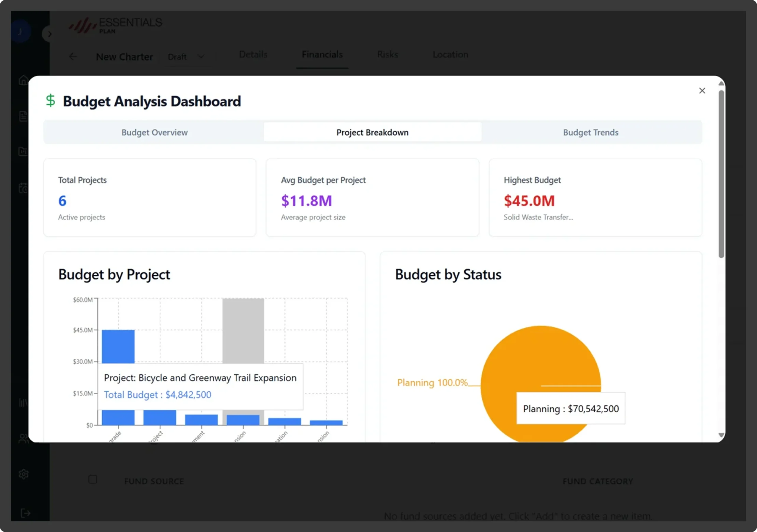Image resolution: width=757 pixels, height=532 pixels.
Task: Switch to the Budget Trends tab
Action: 591,132
